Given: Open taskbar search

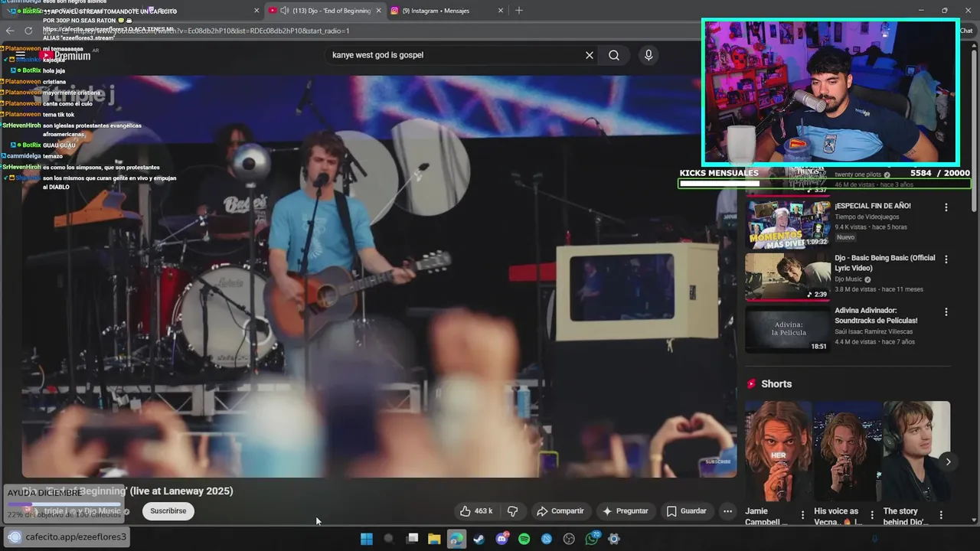Looking at the screenshot, I should click(388, 539).
